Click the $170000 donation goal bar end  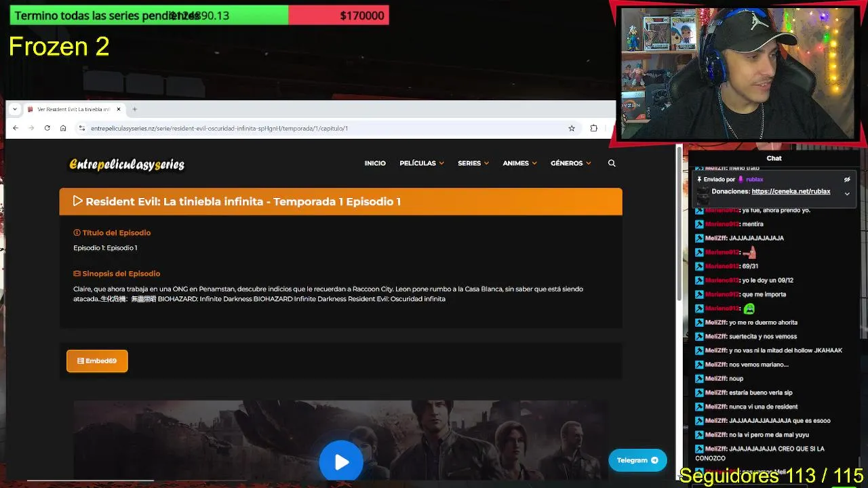(x=338, y=16)
